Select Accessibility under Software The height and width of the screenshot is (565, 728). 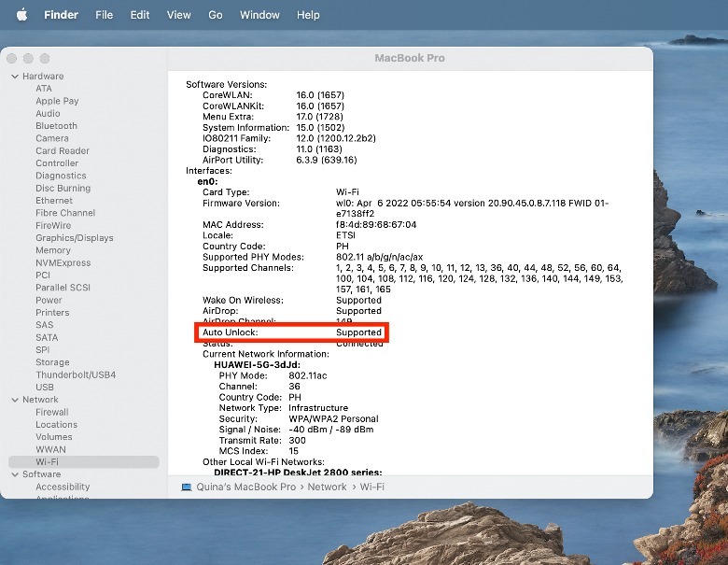[63, 487]
